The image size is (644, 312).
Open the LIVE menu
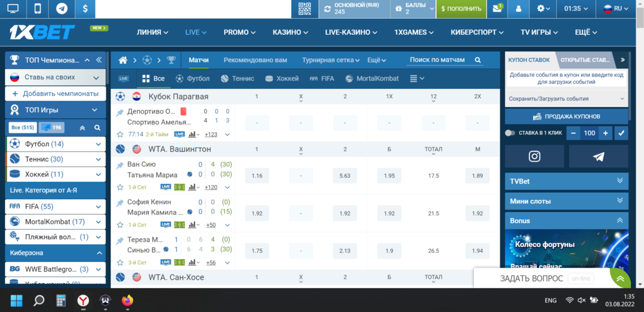pyautogui.click(x=196, y=32)
